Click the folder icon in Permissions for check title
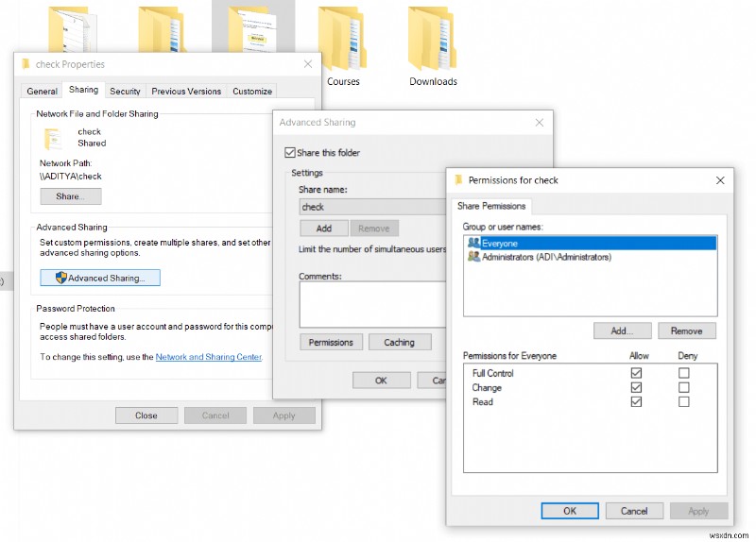 coord(458,180)
